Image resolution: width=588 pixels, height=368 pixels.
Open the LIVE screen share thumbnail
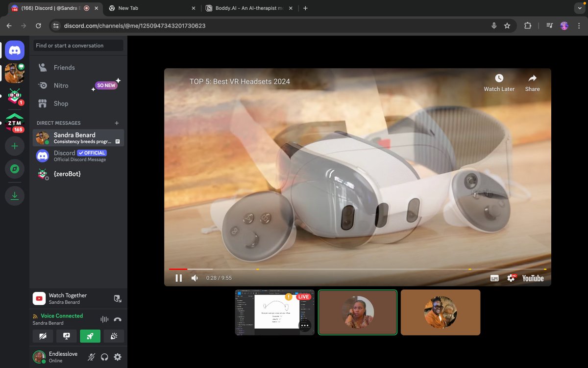(274, 312)
